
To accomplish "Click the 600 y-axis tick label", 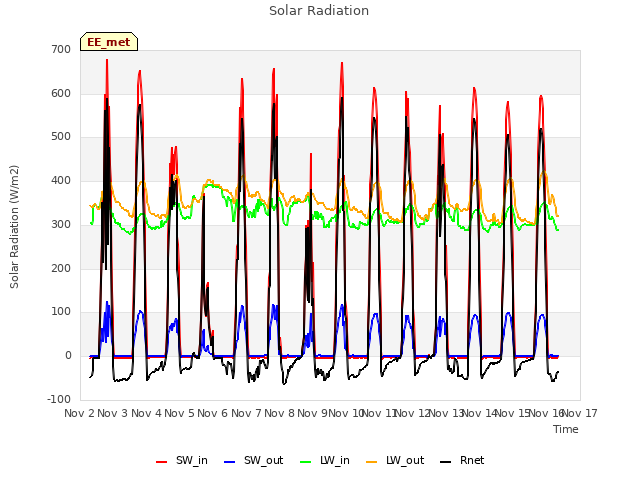I will point(61,93).
